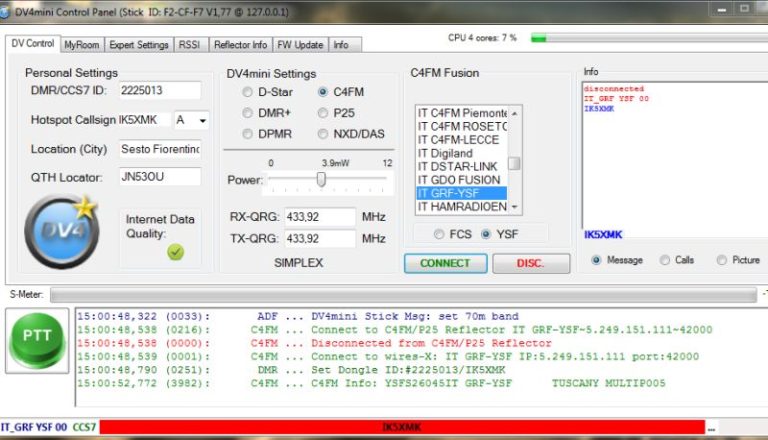Click the TX-QRG frequency field
768x440 pixels.
tap(320, 239)
